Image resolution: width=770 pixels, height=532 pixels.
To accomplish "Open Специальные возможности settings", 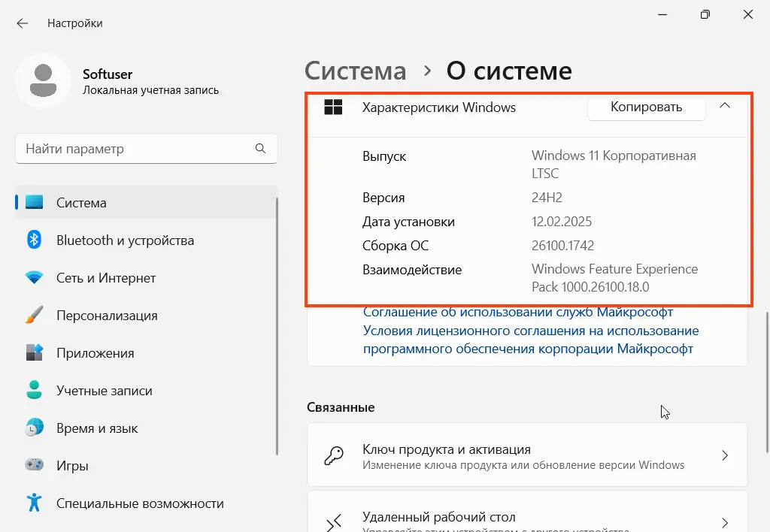I will [147, 503].
